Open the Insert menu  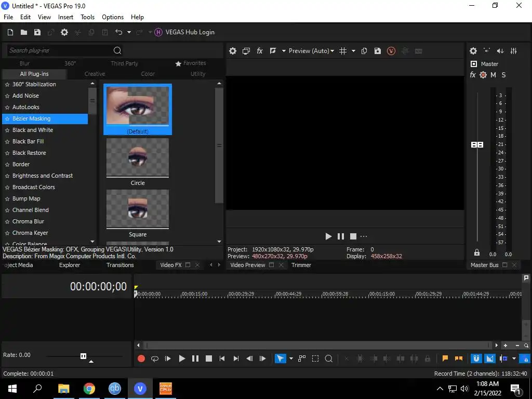(x=65, y=17)
